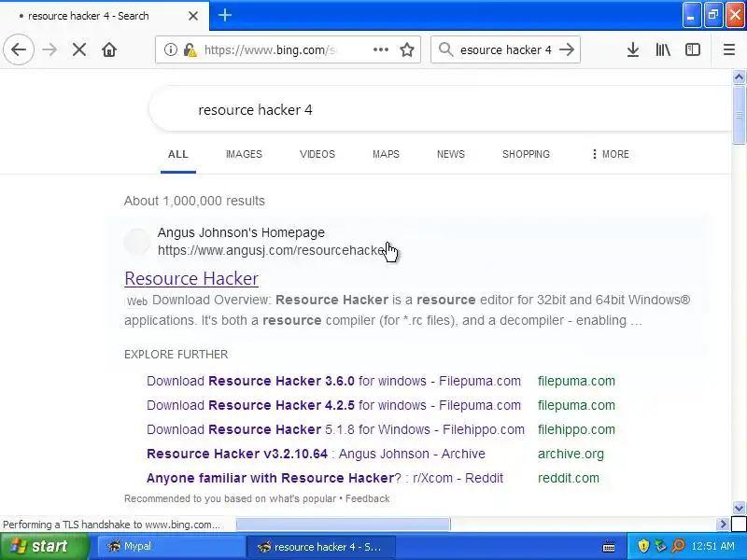The width and height of the screenshot is (747, 560).
Task: Click the green reddit.com domain text
Action: click(x=569, y=478)
